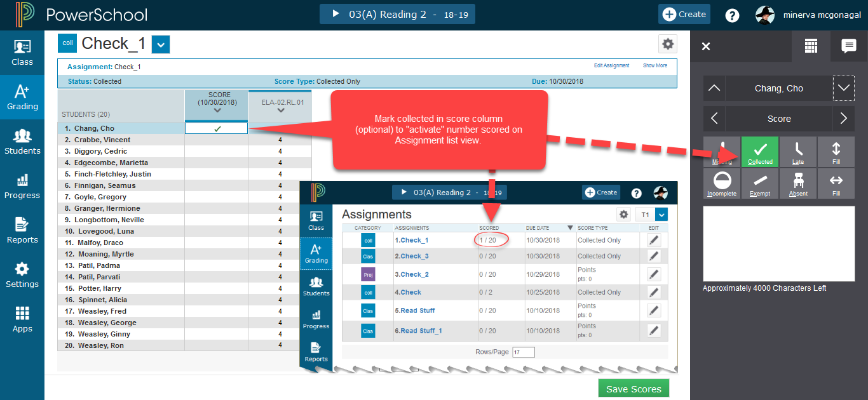Click the coll category badge beside Check_1
The width and height of the screenshot is (868, 400).
[67, 43]
